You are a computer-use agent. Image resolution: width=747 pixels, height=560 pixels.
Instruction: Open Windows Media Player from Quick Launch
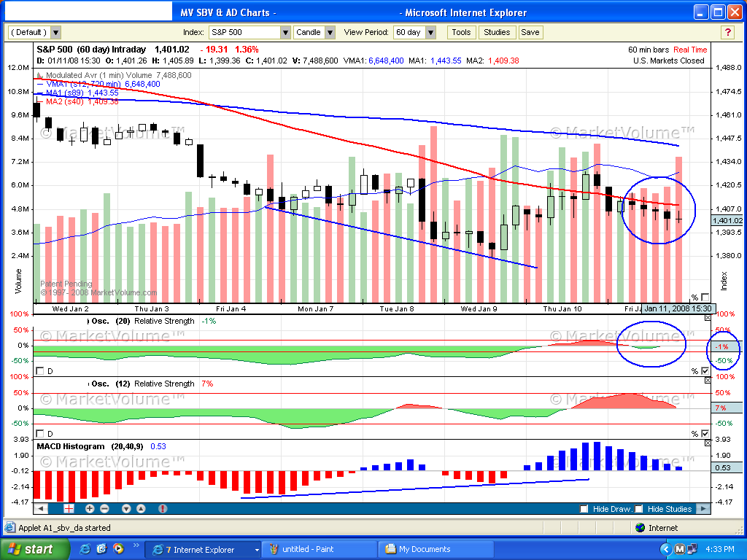pos(117,549)
